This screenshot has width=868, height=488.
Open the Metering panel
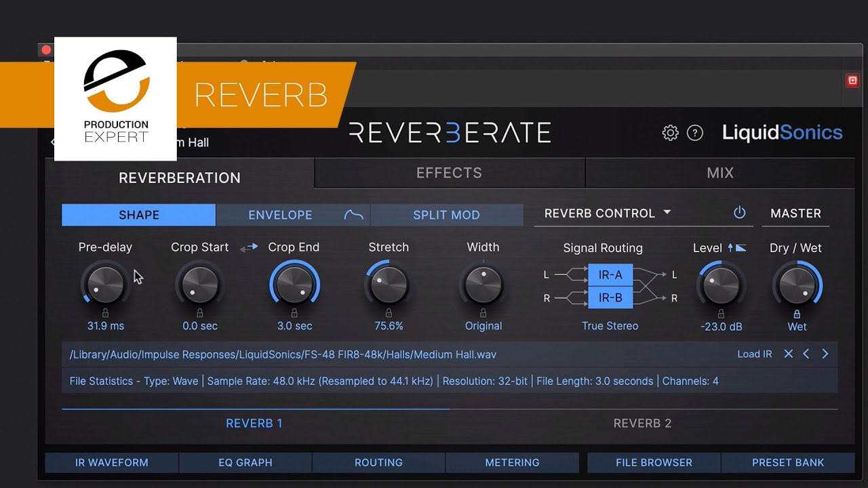tap(512, 462)
